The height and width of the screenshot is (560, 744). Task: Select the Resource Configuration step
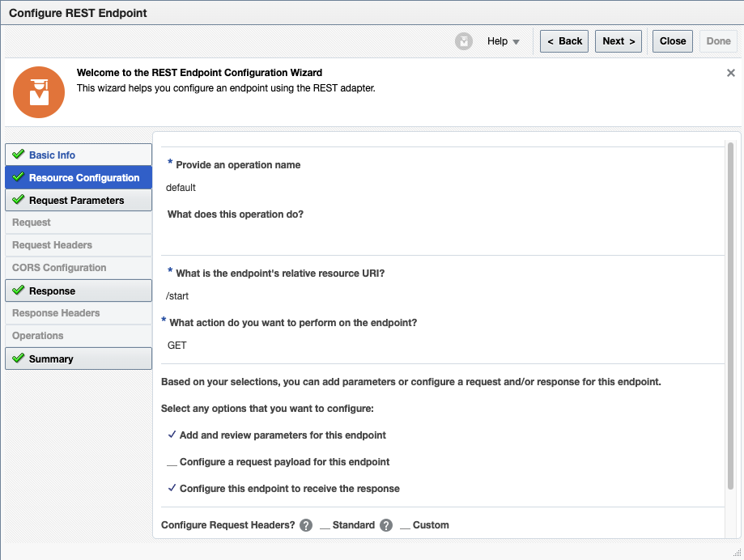point(79,177)
